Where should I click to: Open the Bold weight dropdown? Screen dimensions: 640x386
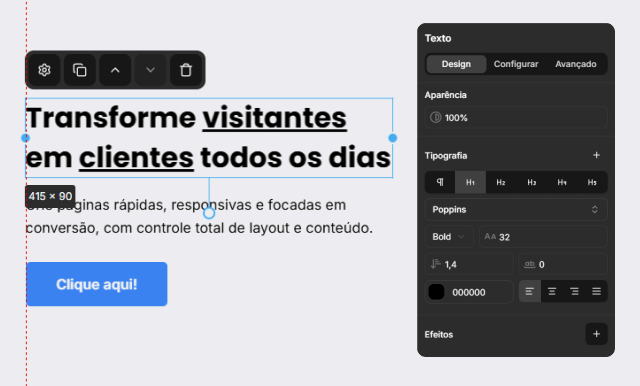[x=449, y=237]
